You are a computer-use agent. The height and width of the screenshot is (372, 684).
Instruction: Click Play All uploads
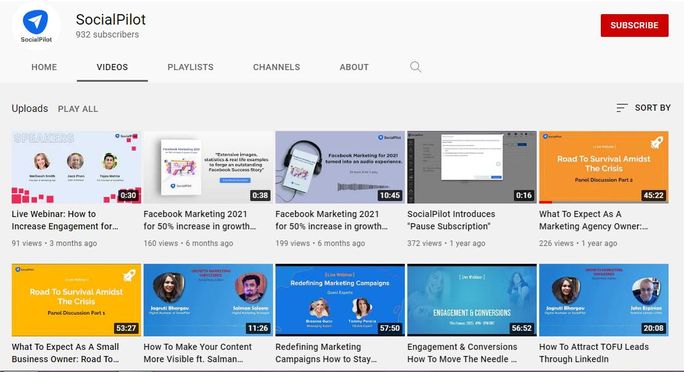78,109
